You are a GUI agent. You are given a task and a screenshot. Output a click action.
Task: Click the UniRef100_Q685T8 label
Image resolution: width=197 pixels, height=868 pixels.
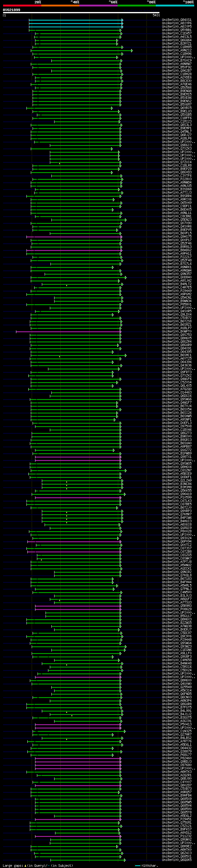coord(177,812)
